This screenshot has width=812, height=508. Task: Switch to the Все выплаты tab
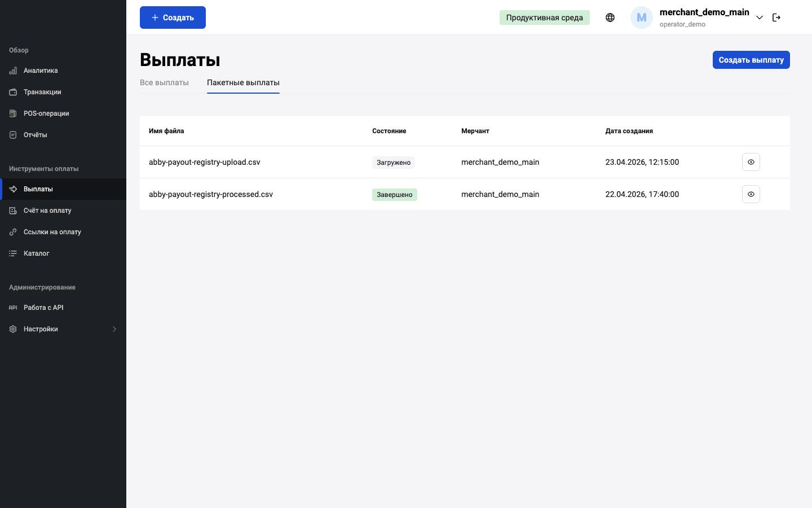pyautogui.click(x=164, y=82)
